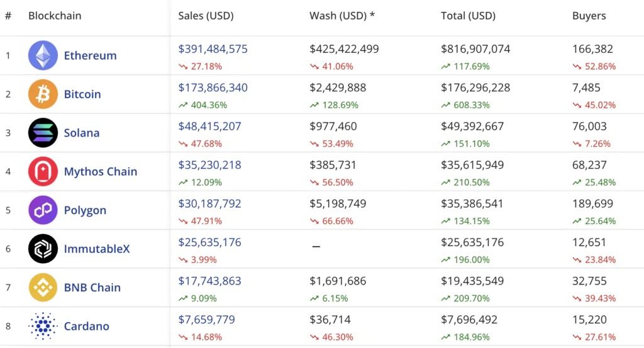
Task: Sort by the Total (USD) column header
Action: (468, 16)
